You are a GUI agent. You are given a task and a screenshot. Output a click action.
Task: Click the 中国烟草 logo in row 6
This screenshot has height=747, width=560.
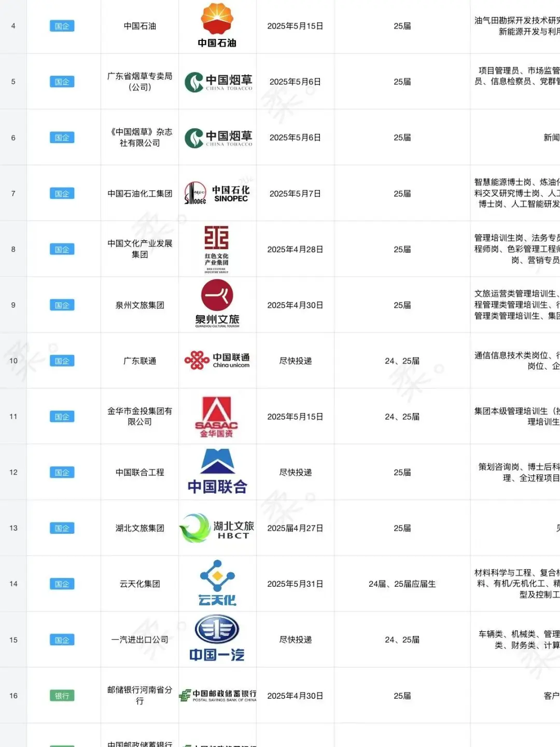tap(218, 138)
